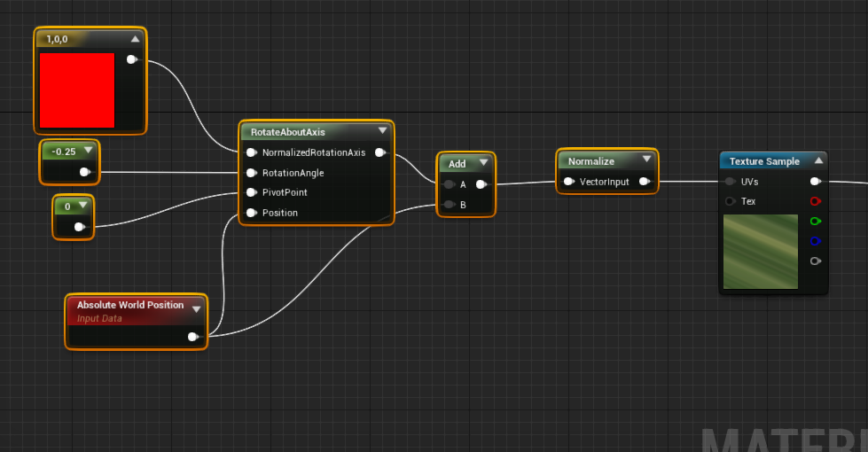
Task: Click the RotationAngle input pin
Action: tap(251, 173)
